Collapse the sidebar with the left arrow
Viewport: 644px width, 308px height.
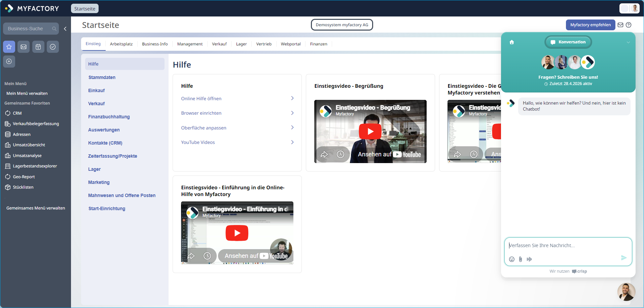(x=65, y=29)
